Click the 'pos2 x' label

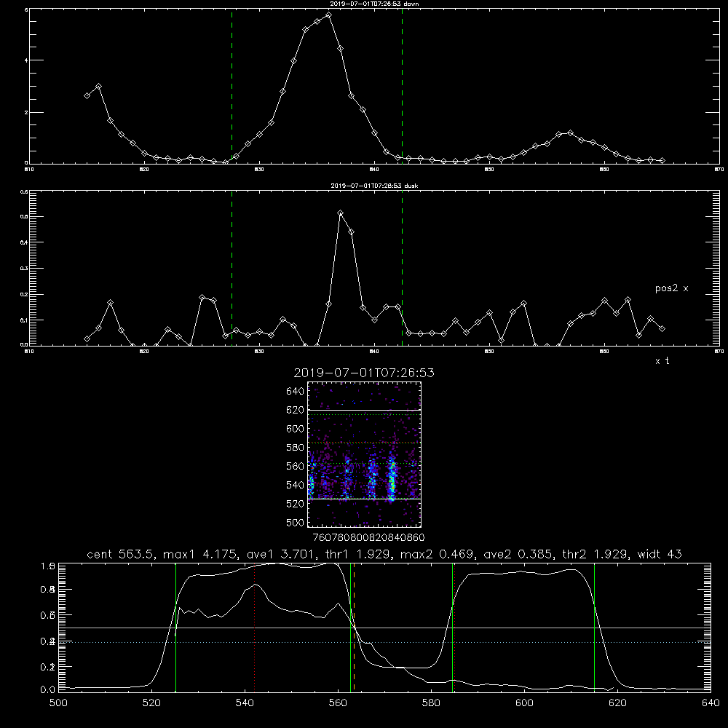coord(671,288)
